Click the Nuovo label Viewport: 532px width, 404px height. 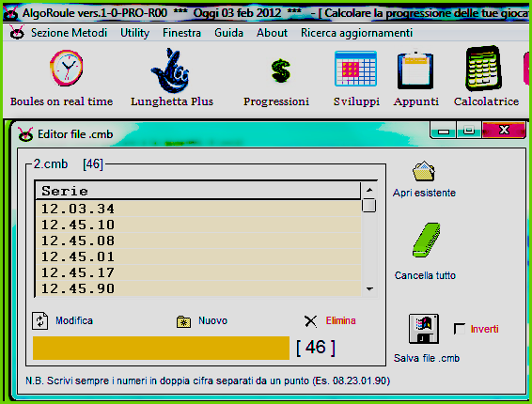[x=212, y=320]
